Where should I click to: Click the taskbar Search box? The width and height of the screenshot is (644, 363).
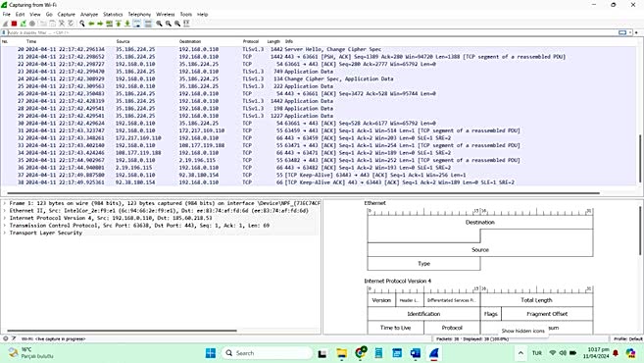(x=267, y=353)
